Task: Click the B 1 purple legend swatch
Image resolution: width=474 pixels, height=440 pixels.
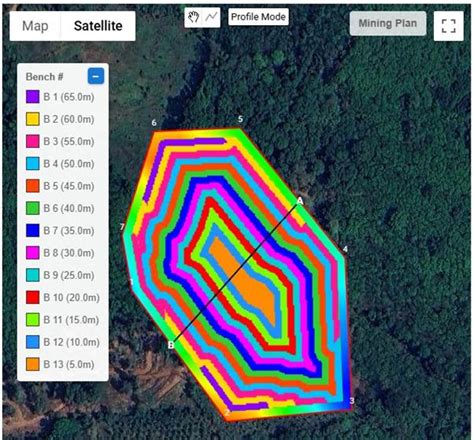Action: pyautogui.click(x=33, y=97)
